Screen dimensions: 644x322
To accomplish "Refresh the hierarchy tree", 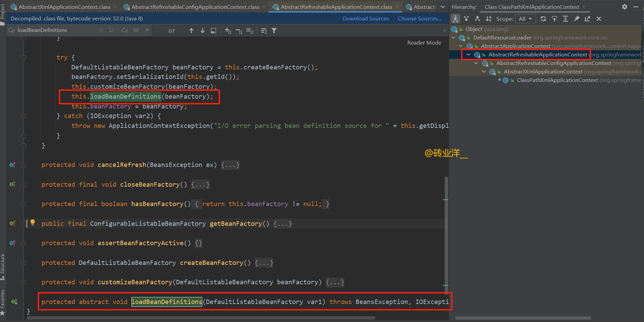I will point(543,19).
